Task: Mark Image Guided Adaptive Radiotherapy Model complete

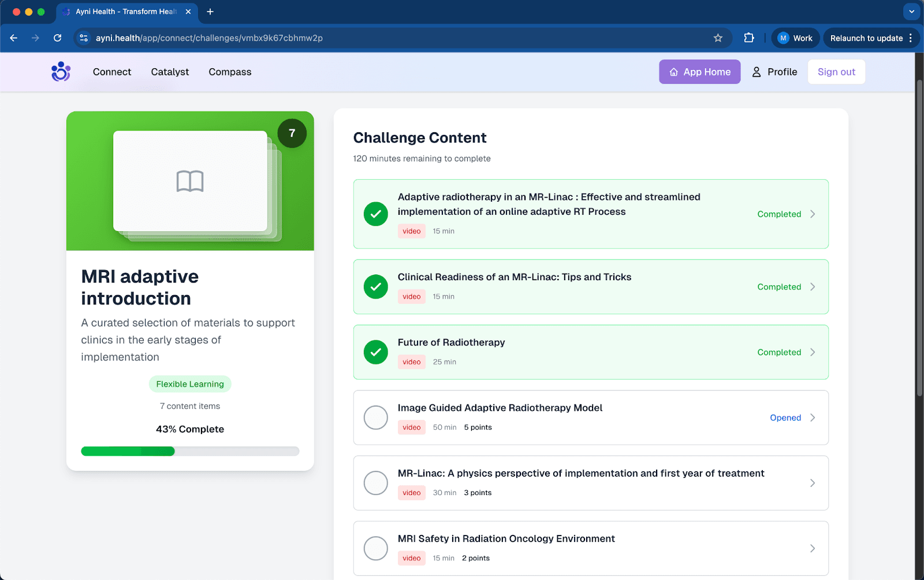Action: pos(375,417)
